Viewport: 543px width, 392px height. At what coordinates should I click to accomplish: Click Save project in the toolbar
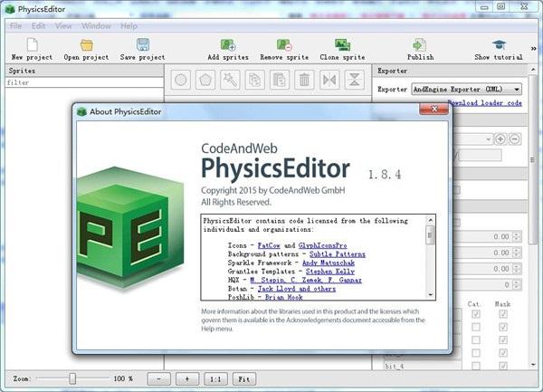142,45
